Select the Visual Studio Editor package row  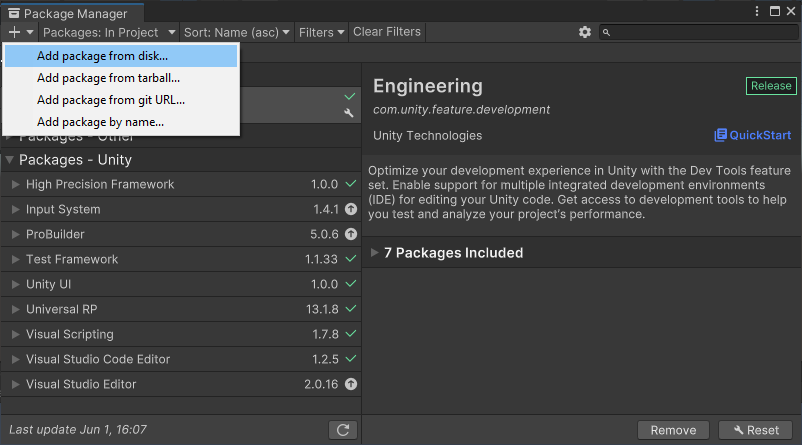(181, 384)
